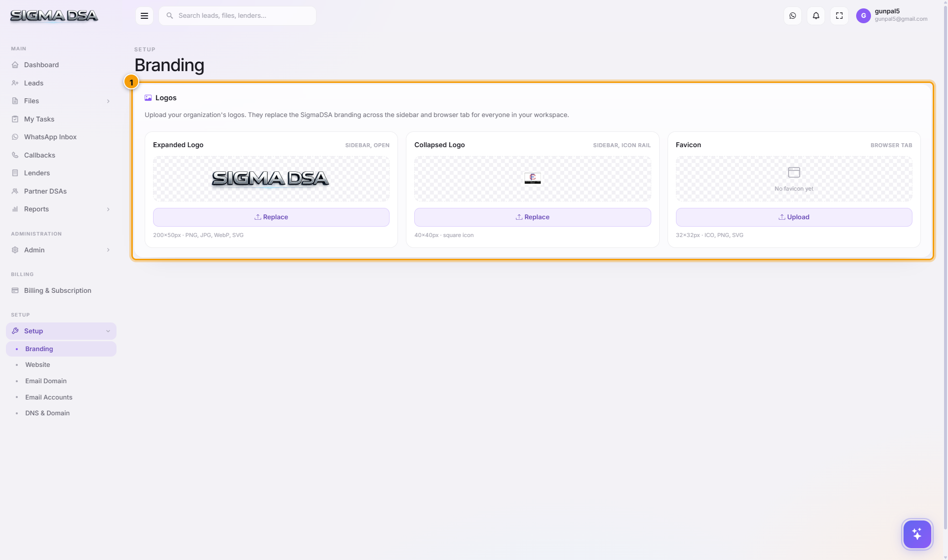The image size is (948, 560).
Task: Open Partner DSAs page
Action: (x=61, y=191)
